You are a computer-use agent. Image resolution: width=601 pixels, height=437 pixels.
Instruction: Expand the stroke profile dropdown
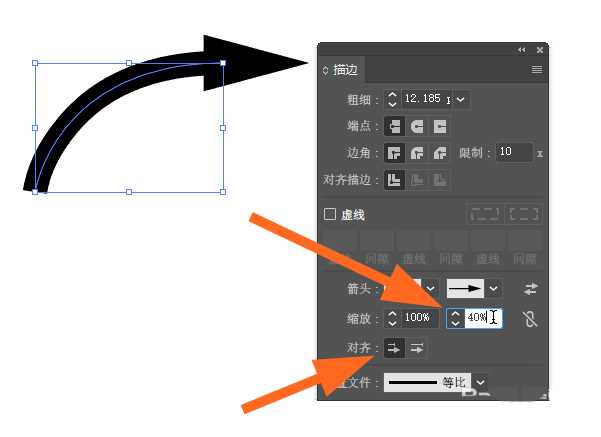tap(481, 382)
